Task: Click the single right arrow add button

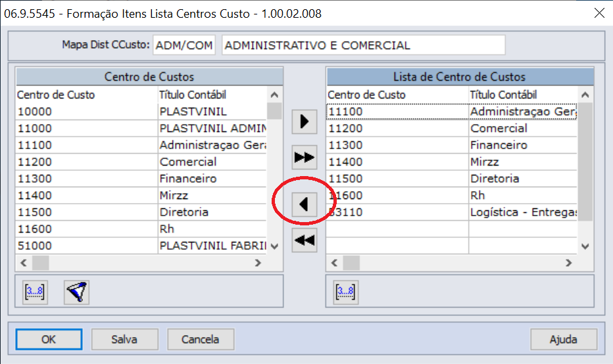Action: tap(304, 122)
